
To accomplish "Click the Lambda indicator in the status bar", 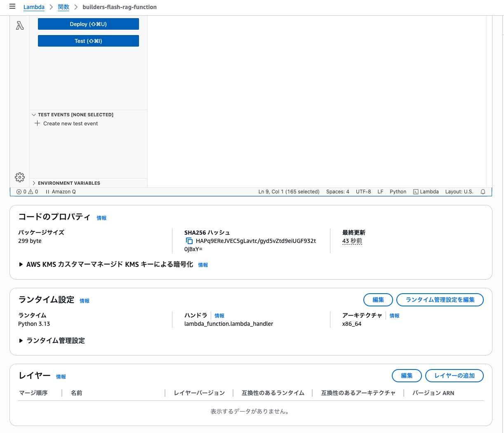I will pyautogui.click(x=426, y=191).
